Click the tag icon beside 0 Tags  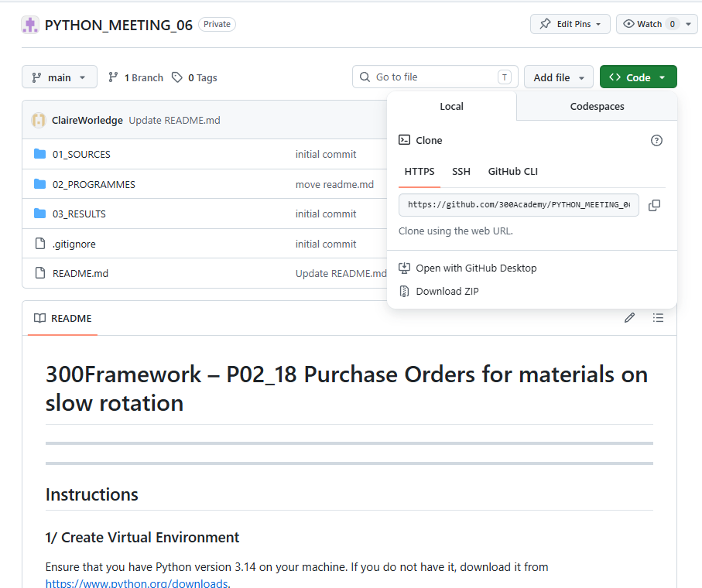177,77
